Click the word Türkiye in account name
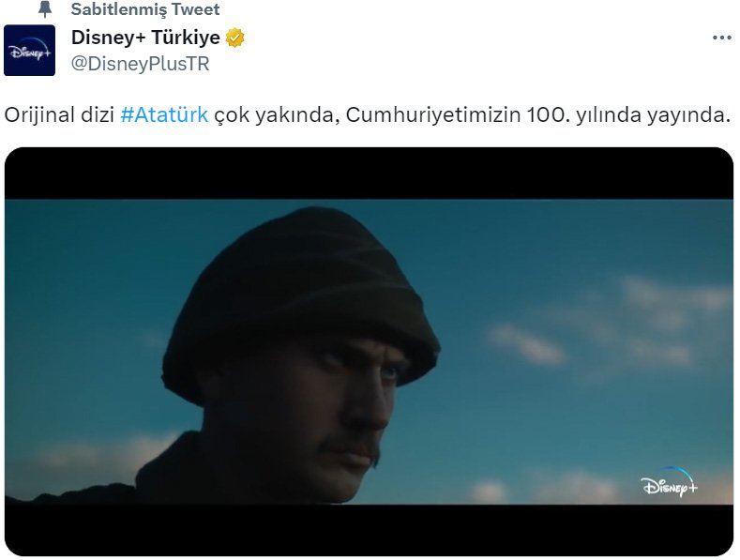Screen dimensions: 740x560 [186, 38]
